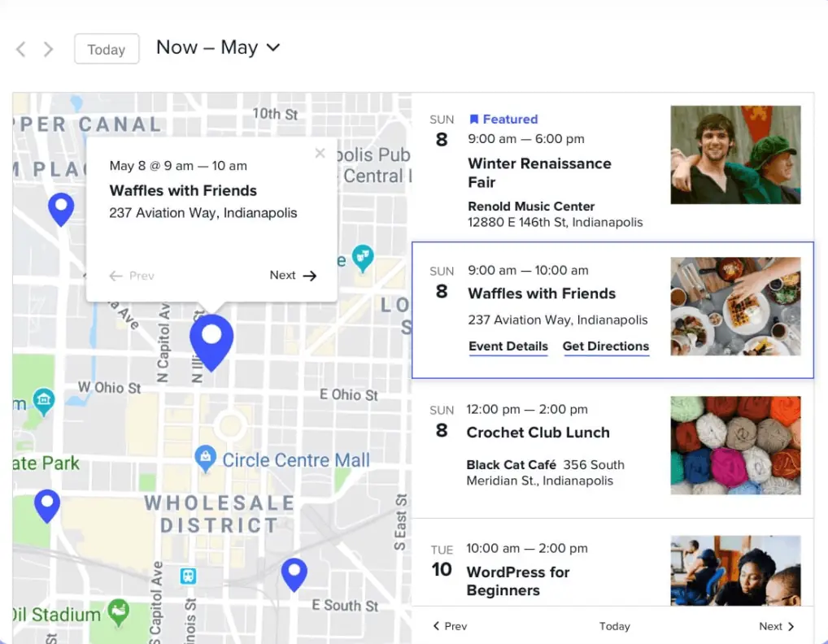This screenshot has width=828, height=644.
Task: Click the green stadium marker icon
Action: 118,613
